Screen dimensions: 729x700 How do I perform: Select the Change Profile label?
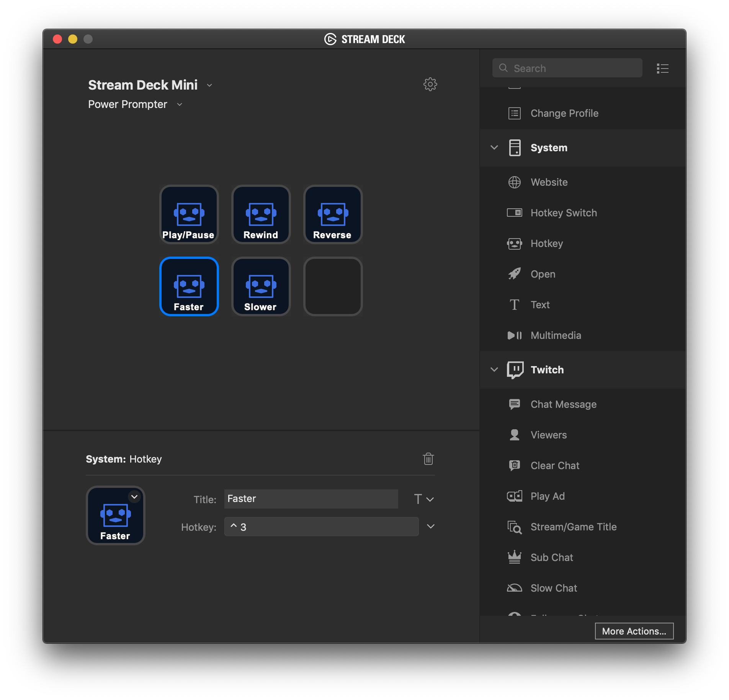tap(564, 113)
